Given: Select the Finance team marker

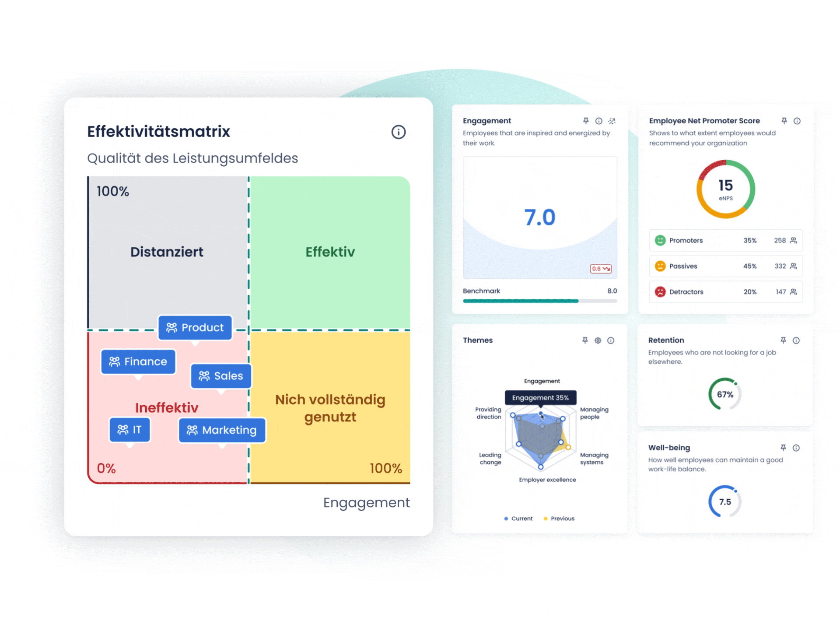Looking at the screenshot, I should pos(138,361).
